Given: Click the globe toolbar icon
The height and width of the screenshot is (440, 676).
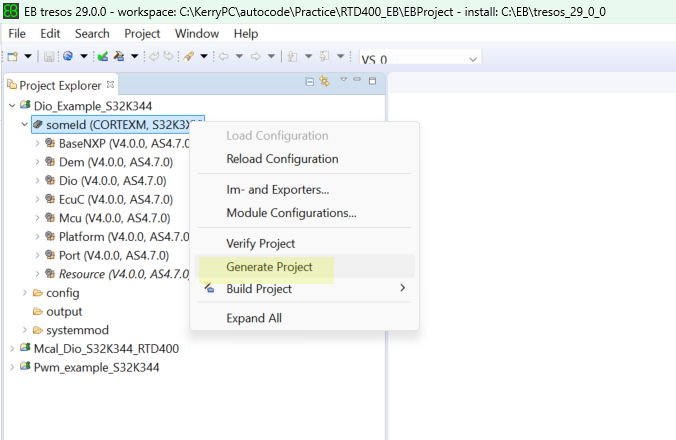Looking at the screenshot, I should 68,56.
